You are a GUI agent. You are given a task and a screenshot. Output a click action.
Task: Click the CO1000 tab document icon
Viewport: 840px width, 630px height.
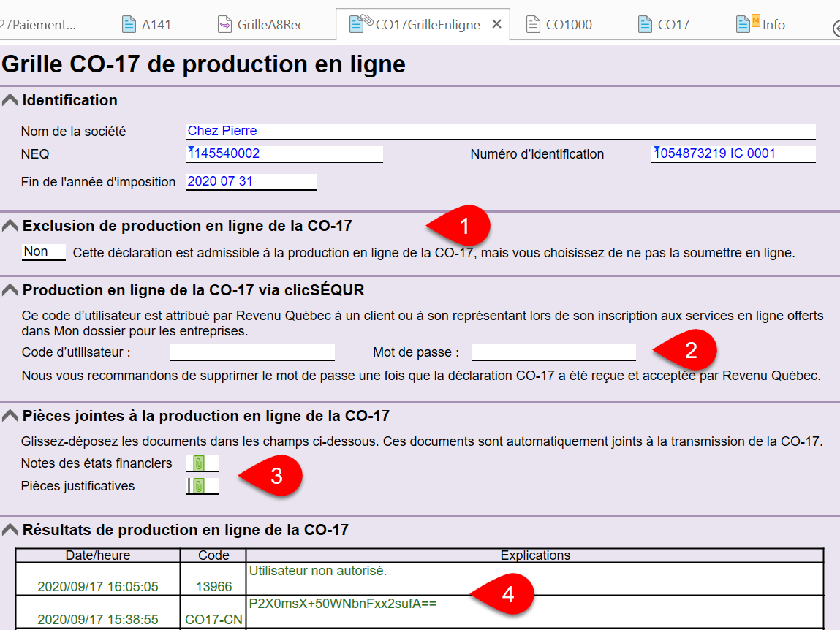(533, 25)
